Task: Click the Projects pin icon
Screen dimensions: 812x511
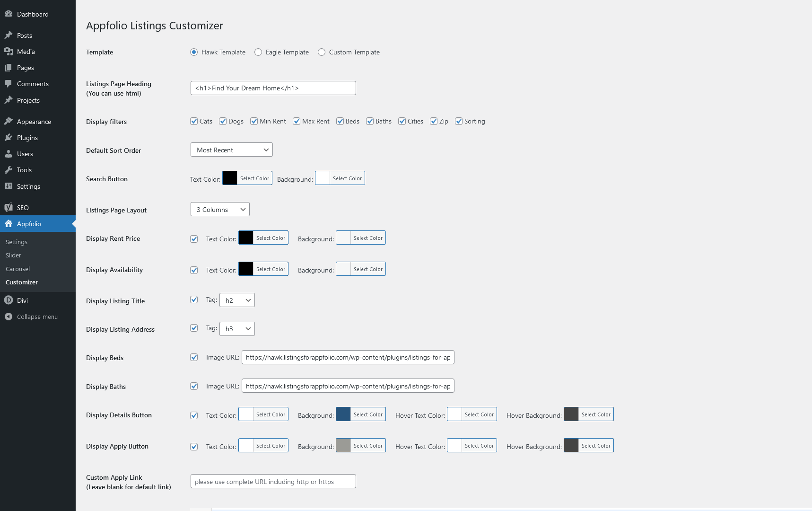Action: 9,100
